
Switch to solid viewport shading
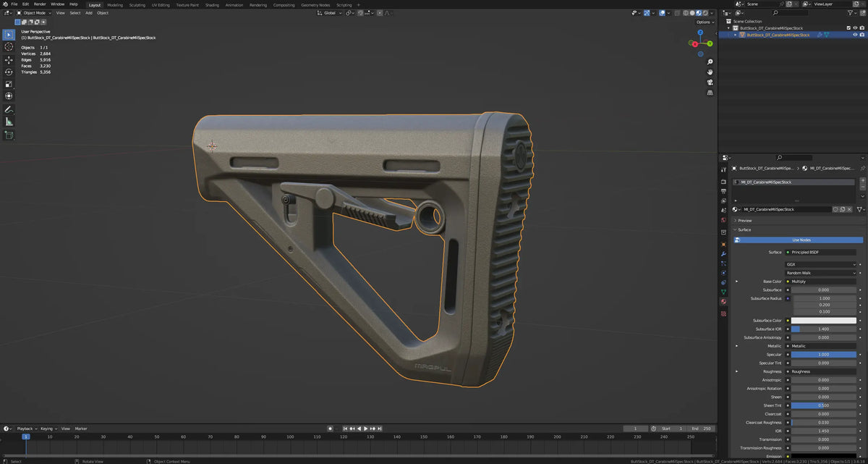pyautogui.click(x=692, y=13)
